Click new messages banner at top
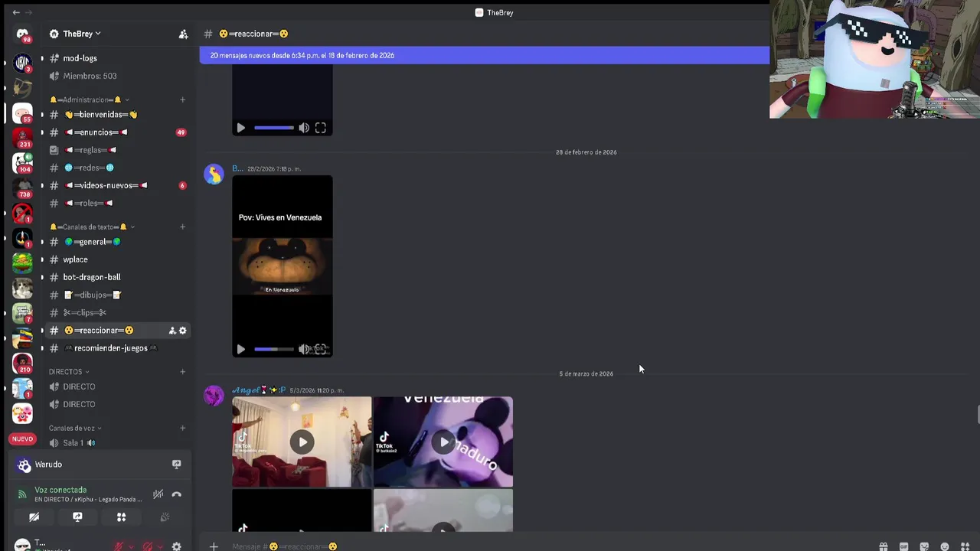The image size is (980, 551). [x=484, y=55]
